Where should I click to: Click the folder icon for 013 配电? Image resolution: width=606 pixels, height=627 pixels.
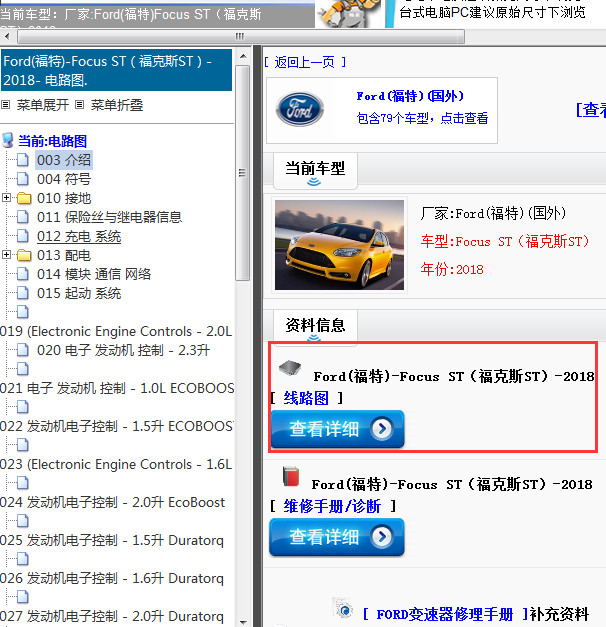[x=24, y=255]
